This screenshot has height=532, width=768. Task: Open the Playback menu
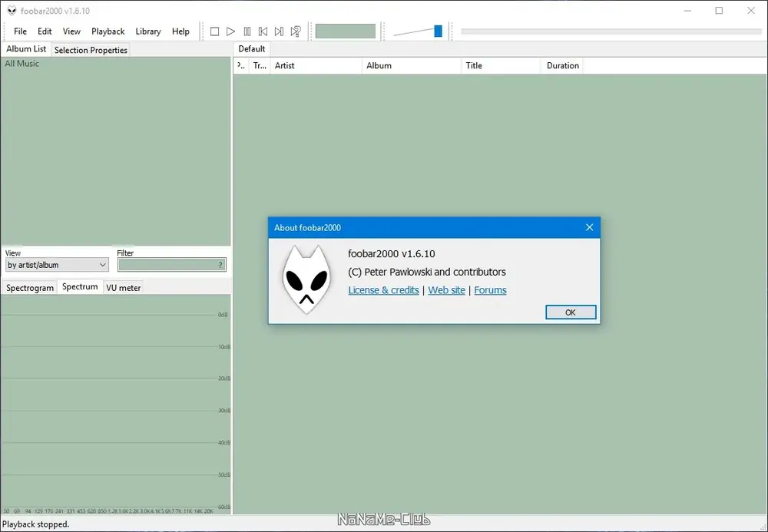(x=108, y=31)
